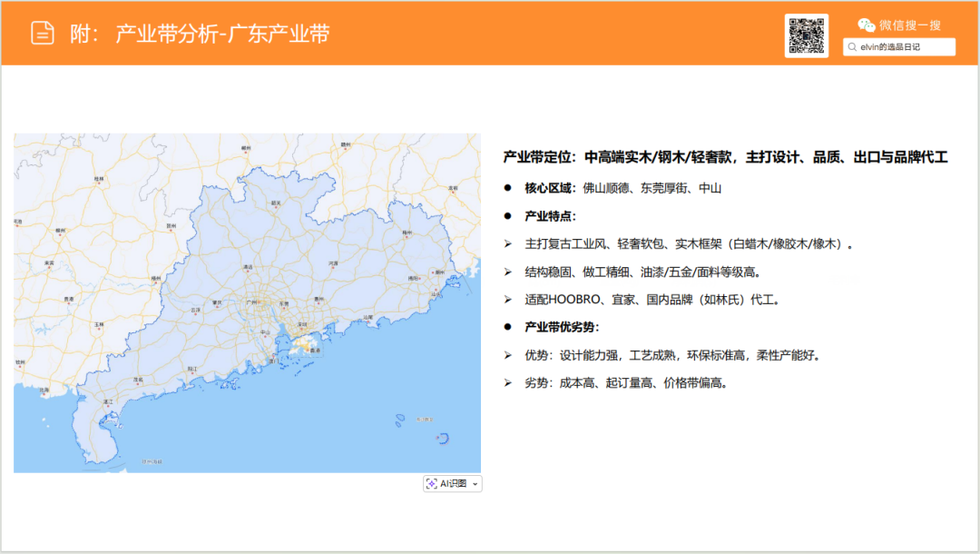Select the 东莞 marker on the map
The image size is (980, 554).
click(283, 308)
